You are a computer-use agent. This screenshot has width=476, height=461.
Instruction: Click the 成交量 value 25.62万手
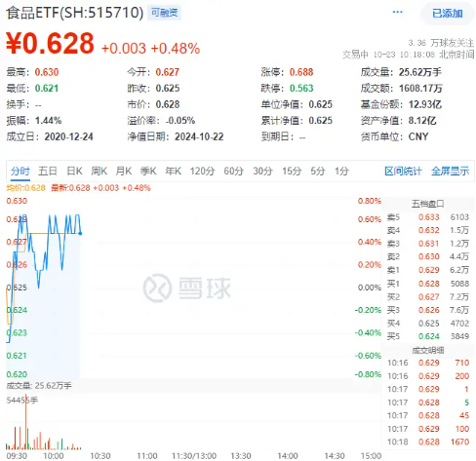coord(420,72)
